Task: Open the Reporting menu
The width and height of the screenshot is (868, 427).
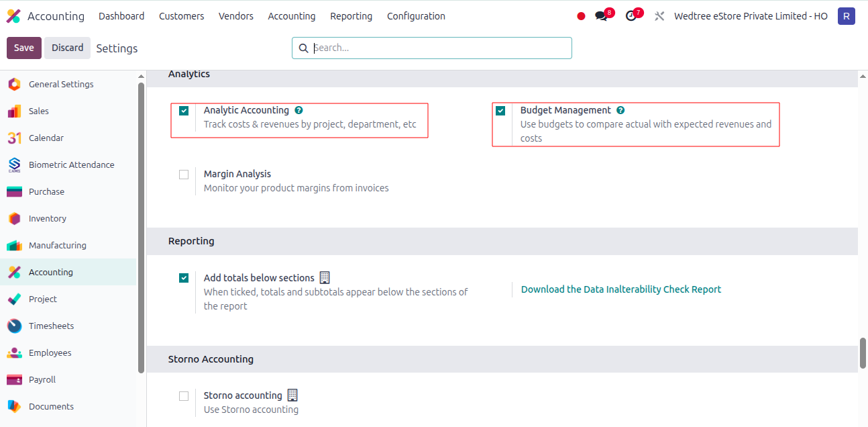Action: tap(351, 16)
